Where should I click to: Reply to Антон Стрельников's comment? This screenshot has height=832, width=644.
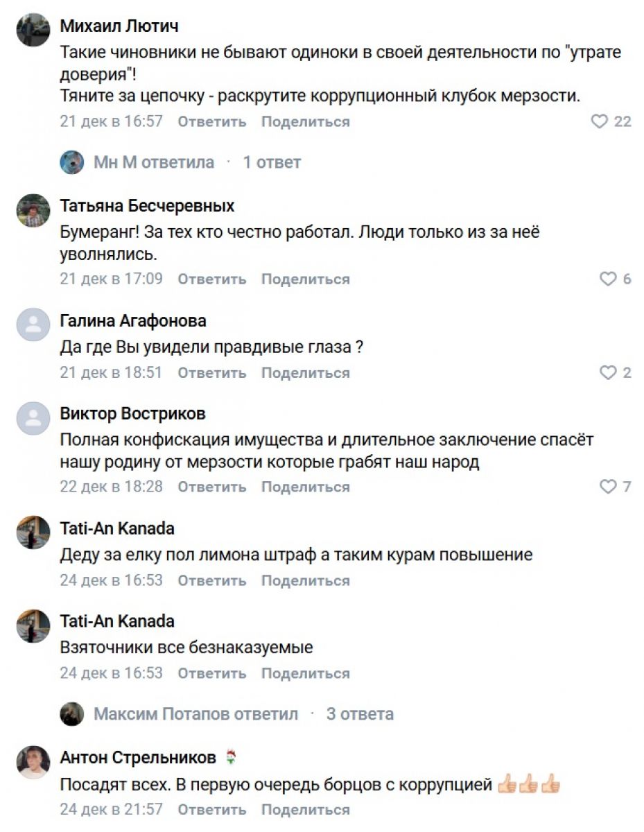(211, 810)
